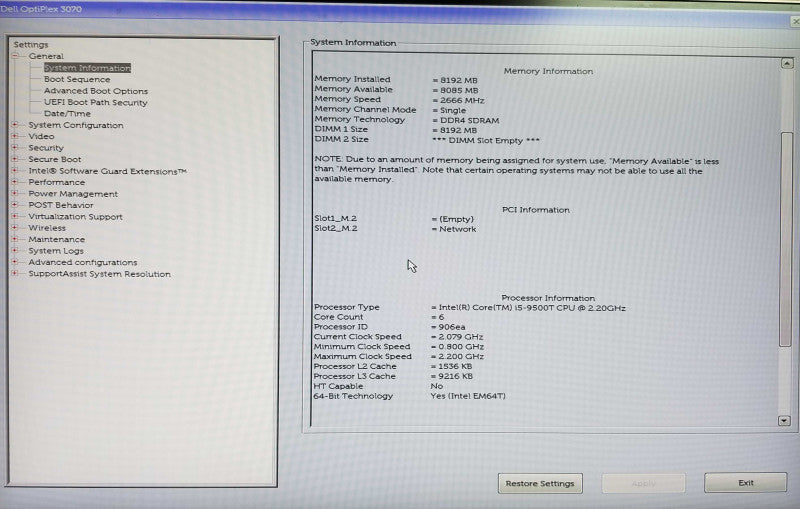Select the Advanced configurations label
The image size is (800, 509).
click(x=83, y=262)
